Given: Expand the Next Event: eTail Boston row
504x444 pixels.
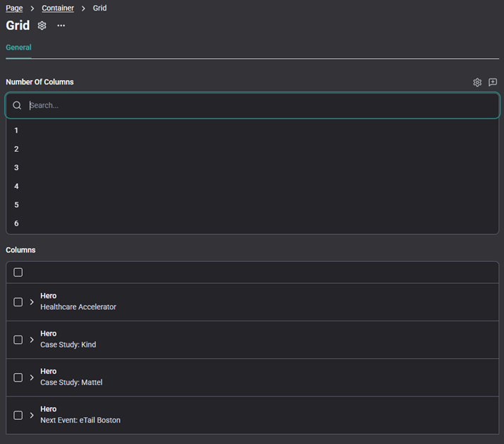Looking at the screenshot, I should [31, 415].
